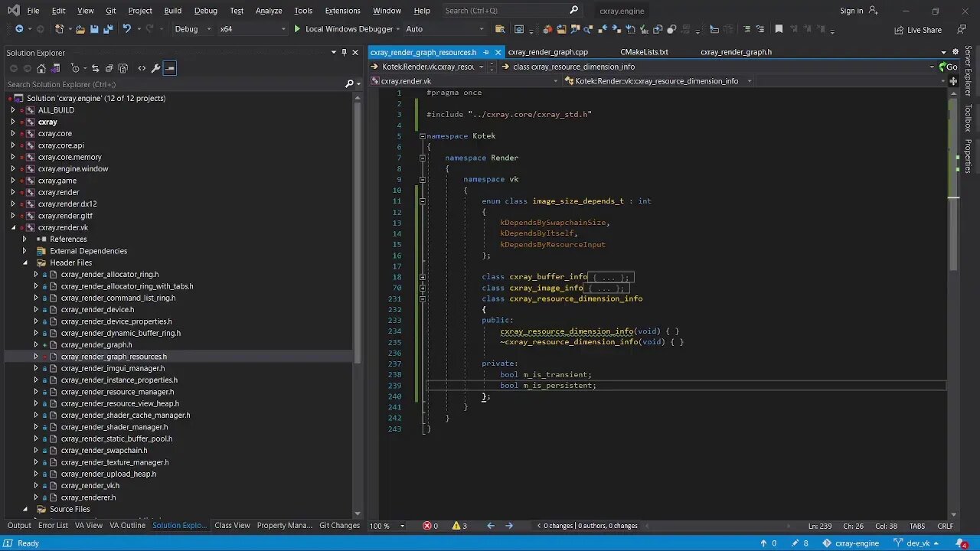980x551 pixels.
Task: Click the comment out lines toolbar icon
Action: coord(746,29)
